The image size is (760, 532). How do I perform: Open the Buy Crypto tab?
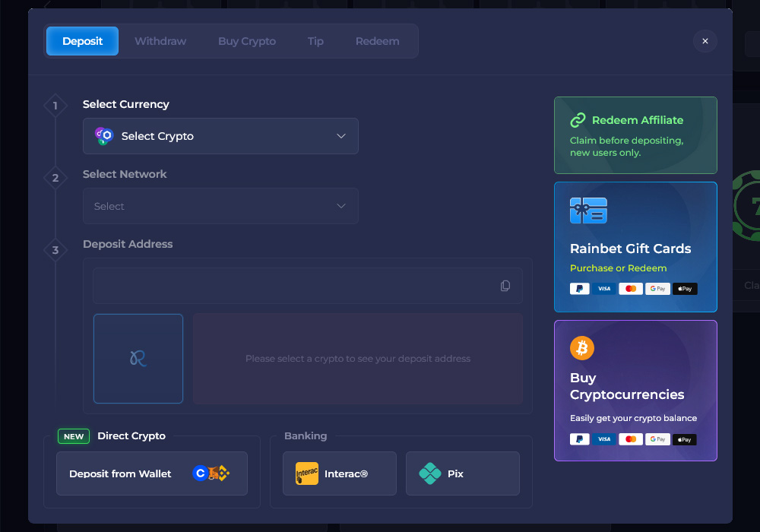[x=247, y=41]
